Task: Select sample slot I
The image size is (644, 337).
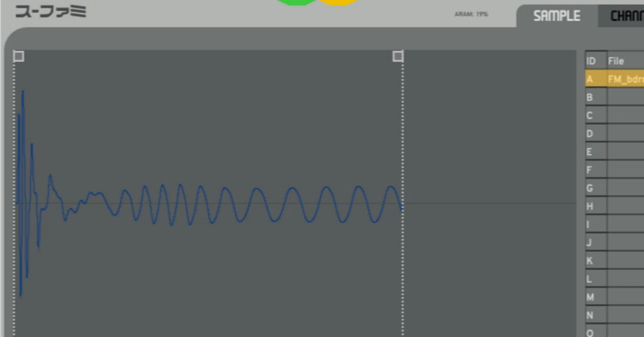Action: (x=614, y=224)
